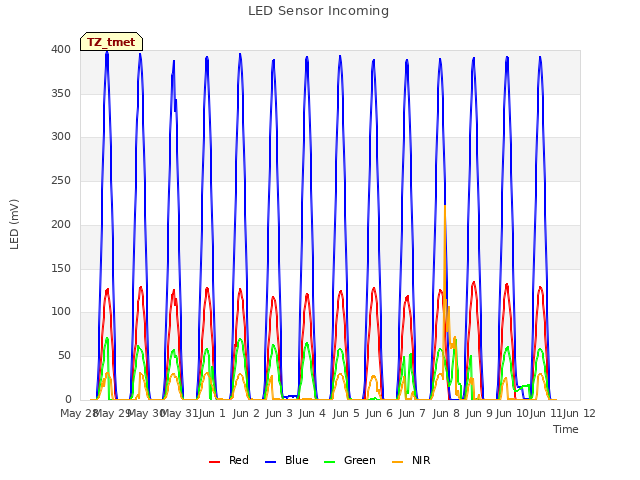Click the 400 y-axis tick label
The width and height of the screenshot is (640, 480).
tap(61, 49)
